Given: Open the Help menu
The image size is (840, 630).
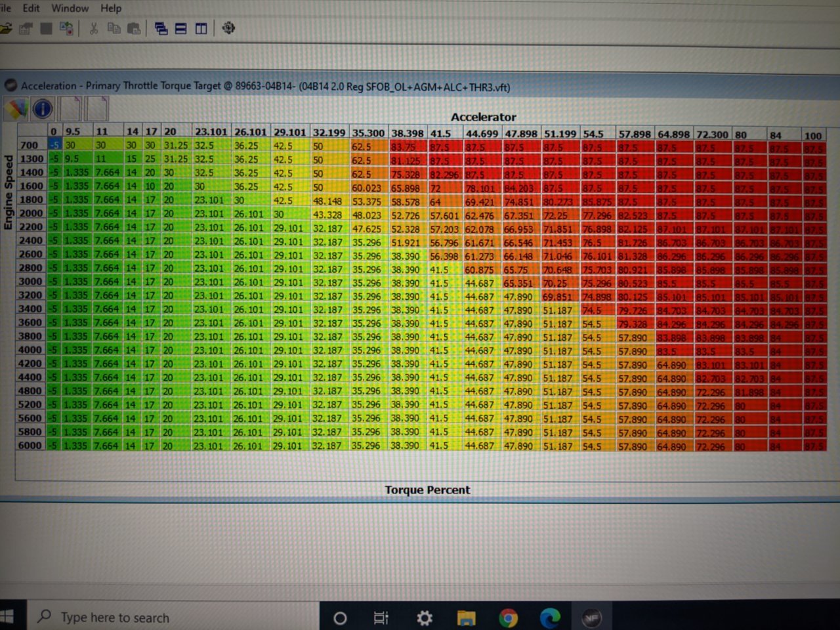Looking at the screenshot, I should (111, 9).
